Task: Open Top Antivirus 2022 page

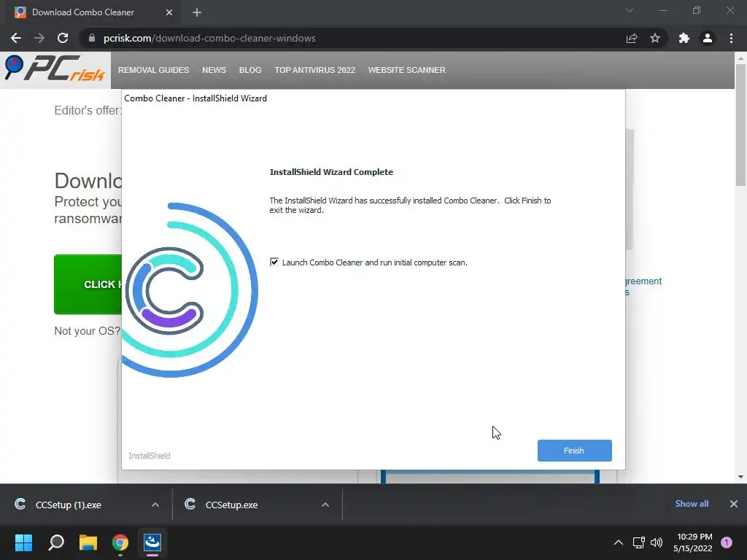Action: click(315, 70)
